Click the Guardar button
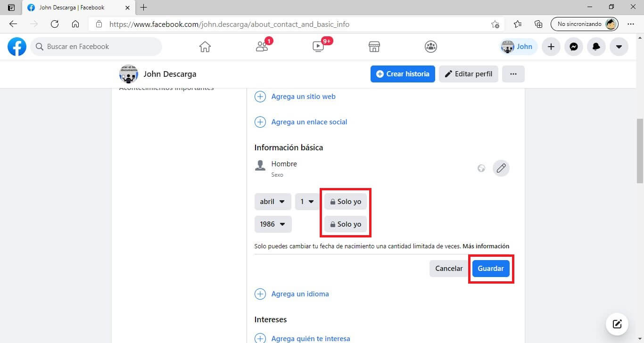Screen dimensions: 644x343 pyautogui.click(x=491, y=269)
